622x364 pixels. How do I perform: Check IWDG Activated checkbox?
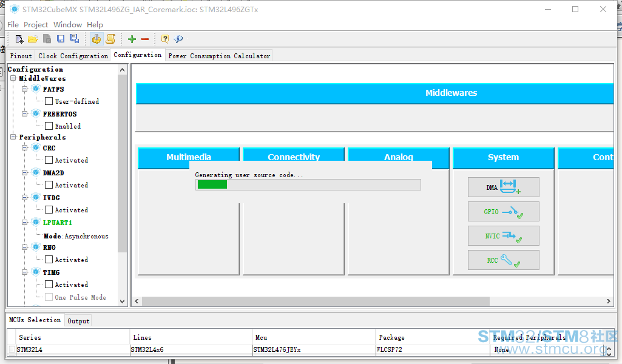point(49,210)
